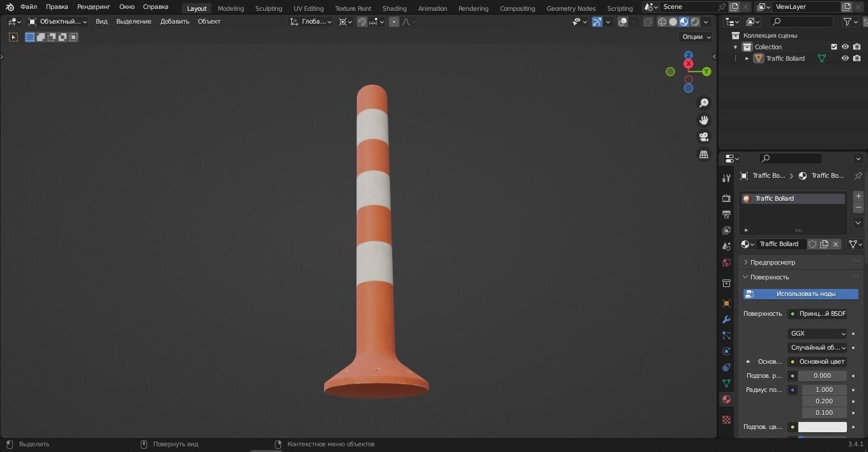Open the Output properties tab

point(726,214)
